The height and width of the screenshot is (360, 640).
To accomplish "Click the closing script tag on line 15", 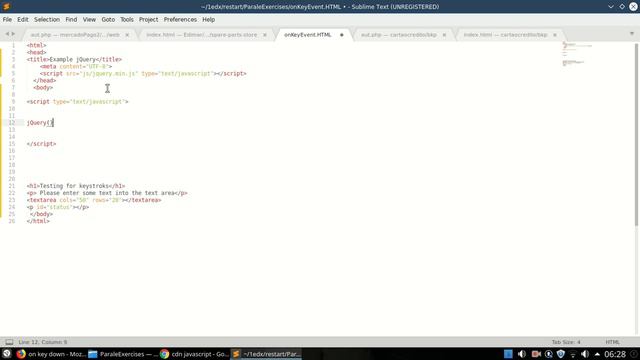I will tap(41, 144).
